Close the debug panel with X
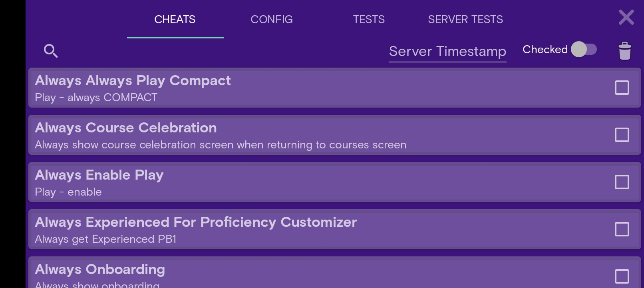Screen dimensions: 644x288 626,17
